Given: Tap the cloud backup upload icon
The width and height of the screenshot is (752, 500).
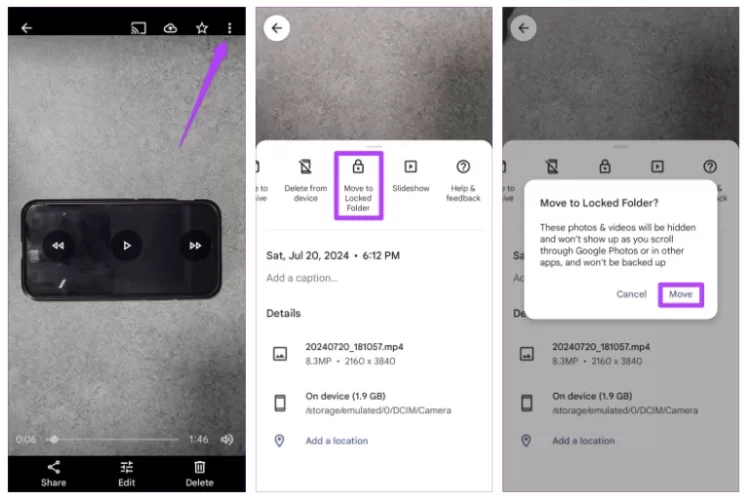Looking at the screenshot, I should click(x=170, y=28).
